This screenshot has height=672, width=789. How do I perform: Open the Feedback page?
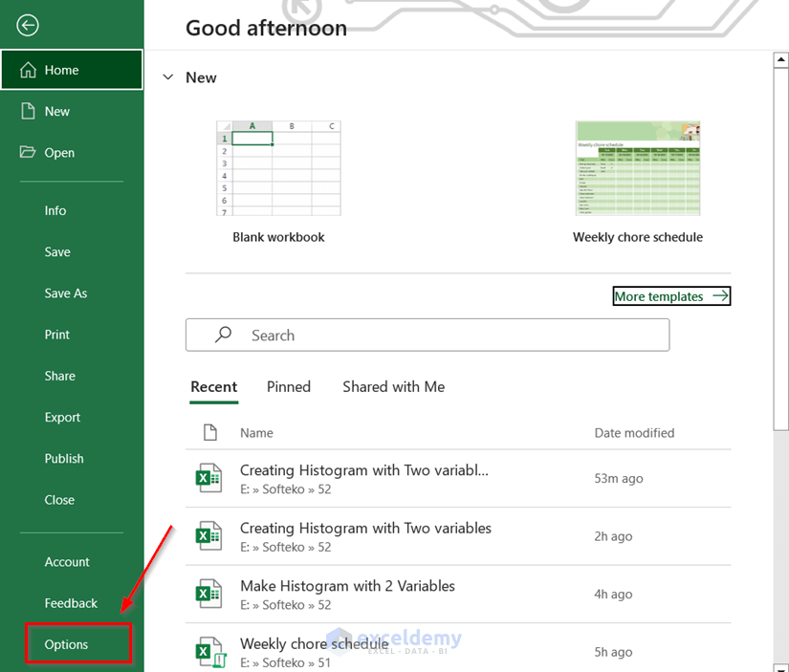71,602
